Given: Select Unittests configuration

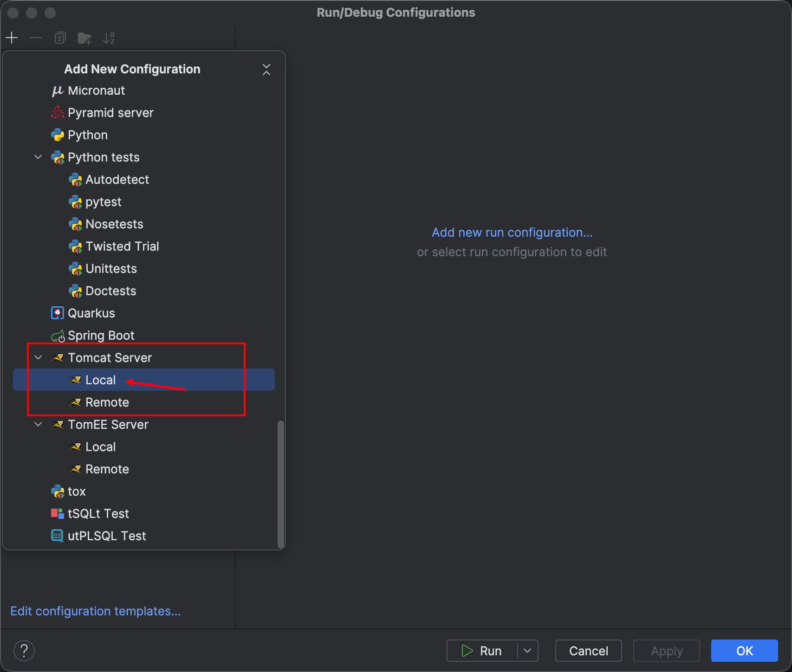Looking at the screenshot, I should click(144, 269).
